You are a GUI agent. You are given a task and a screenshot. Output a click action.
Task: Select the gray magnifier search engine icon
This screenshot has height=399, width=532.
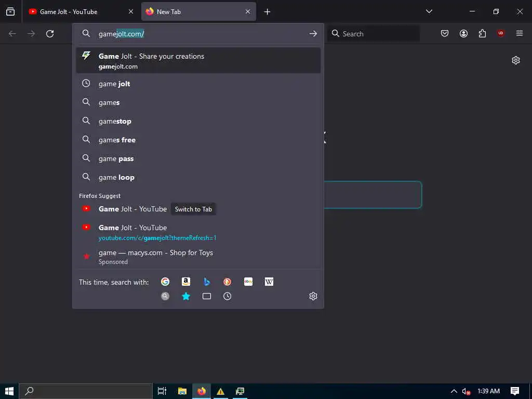165,296
